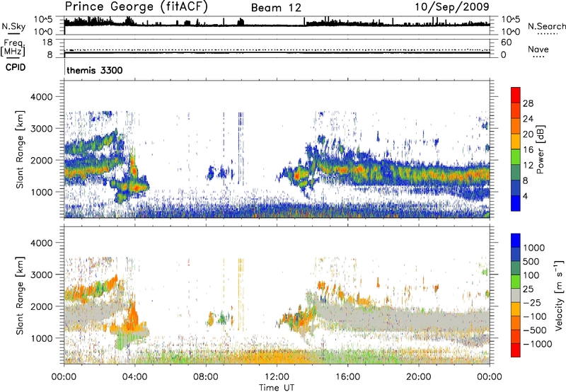The width and height of the screenshot is (566, 392).
Task: Click the "500" velocity colorbar value
Action: 531,262
